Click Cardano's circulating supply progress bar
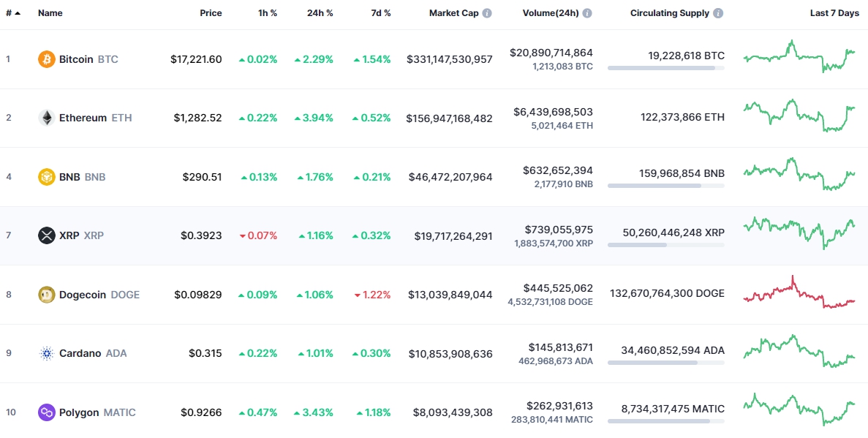The width and height of the screenshot is (868, 438). click(666, 363)
